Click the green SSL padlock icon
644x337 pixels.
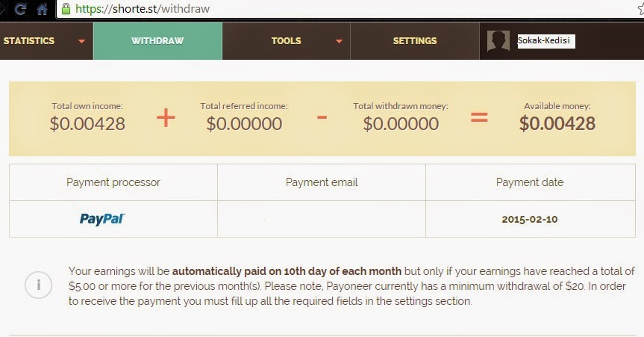point(66,10)
